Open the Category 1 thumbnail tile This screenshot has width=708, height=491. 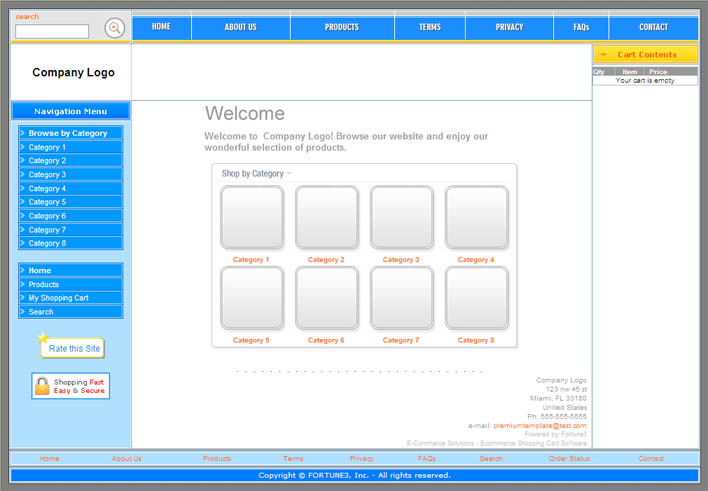click(x=252, y=217)
